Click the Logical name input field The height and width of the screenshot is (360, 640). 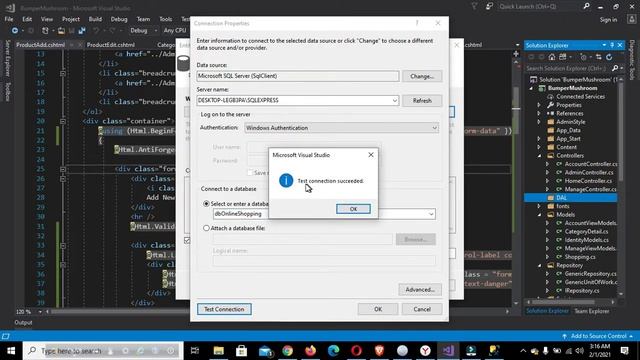point(324,260)
